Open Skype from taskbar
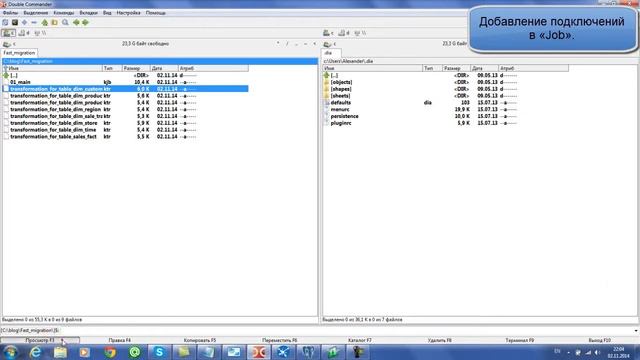The width and height of the screenshot is (640, 360). tap(159, 352)
